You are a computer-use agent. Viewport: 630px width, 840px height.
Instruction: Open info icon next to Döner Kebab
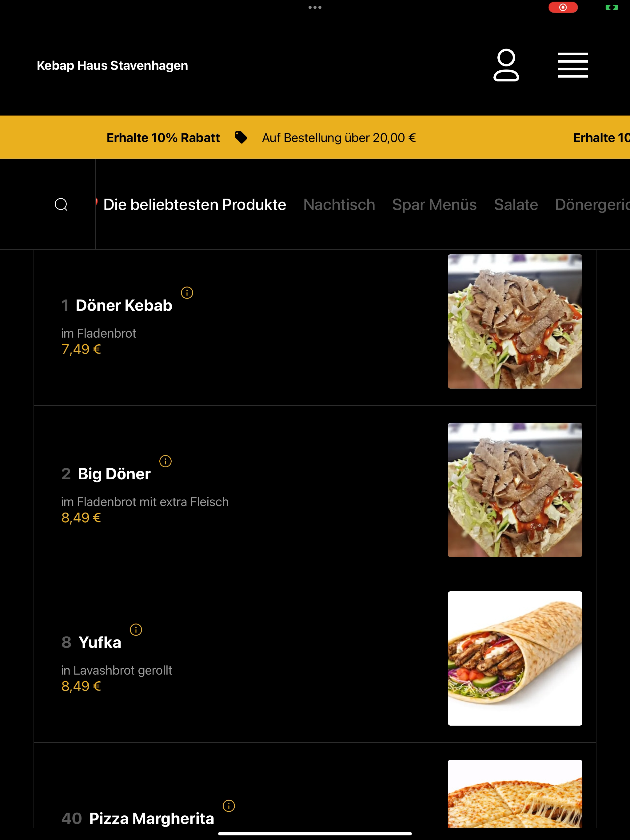(187, 293)
